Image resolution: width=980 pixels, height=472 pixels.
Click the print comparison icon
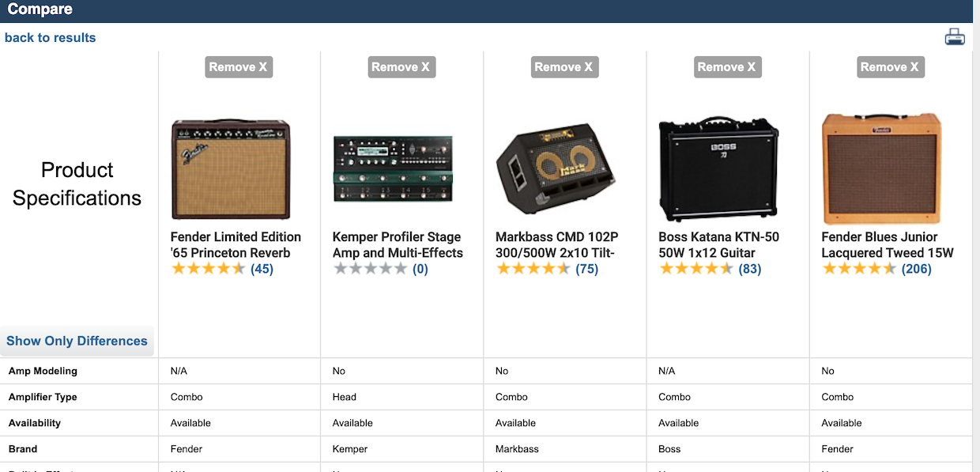[x=955, y=36]
